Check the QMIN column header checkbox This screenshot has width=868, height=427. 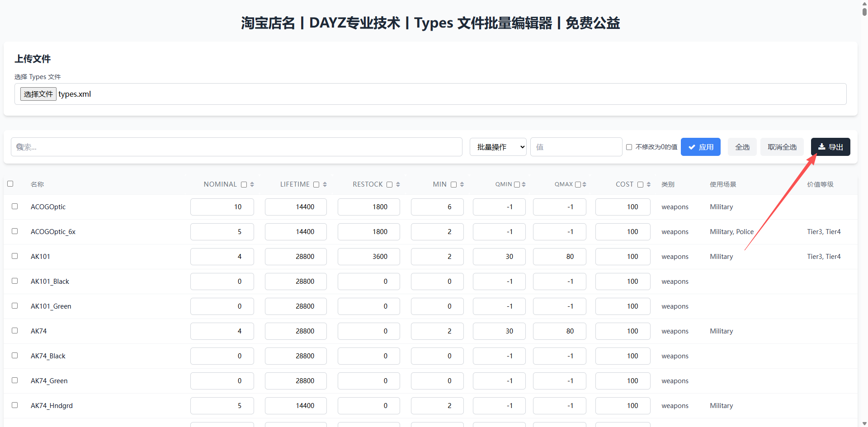coord(517,184)
